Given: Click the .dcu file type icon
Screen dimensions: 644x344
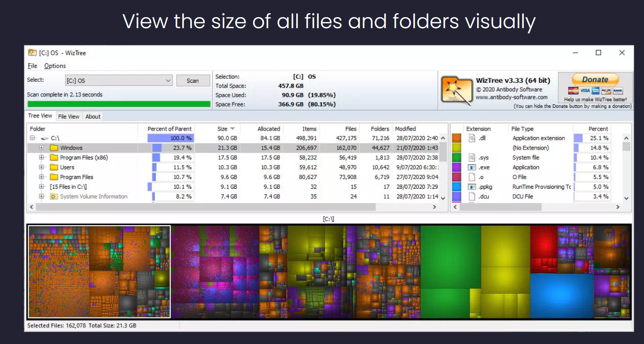Looking at the screenshot, I should [x=472, y=196].
